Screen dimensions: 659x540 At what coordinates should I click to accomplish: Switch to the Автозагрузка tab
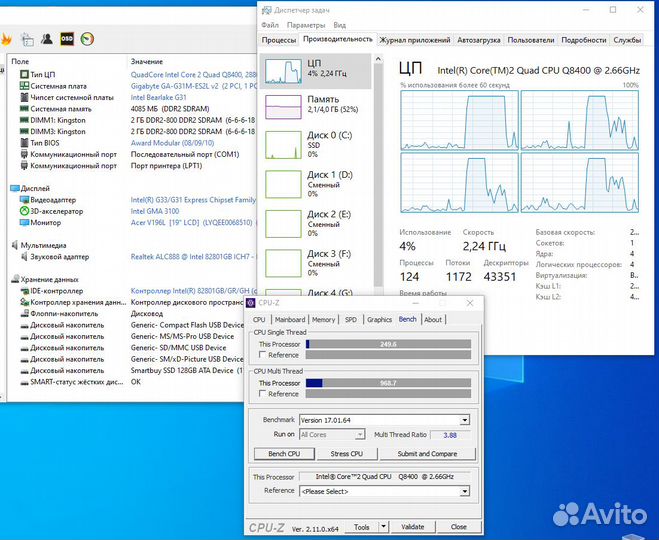pos(479,40)
